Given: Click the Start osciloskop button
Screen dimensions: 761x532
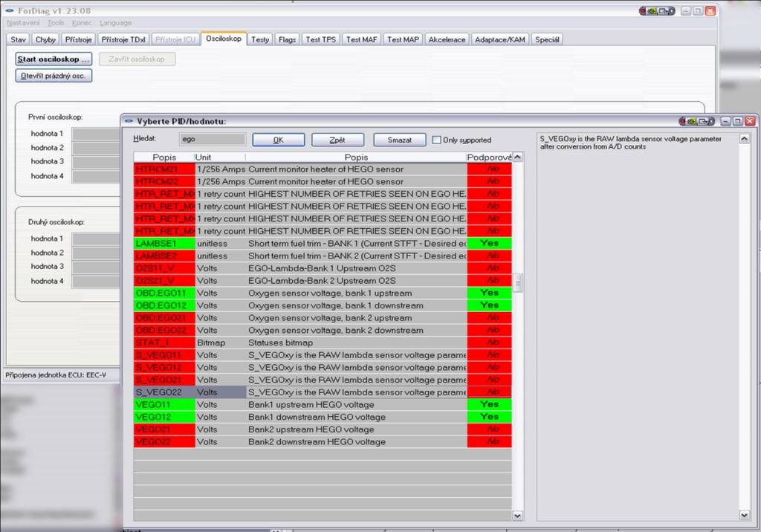Looking at the screenshot, I should click(54, 59).
